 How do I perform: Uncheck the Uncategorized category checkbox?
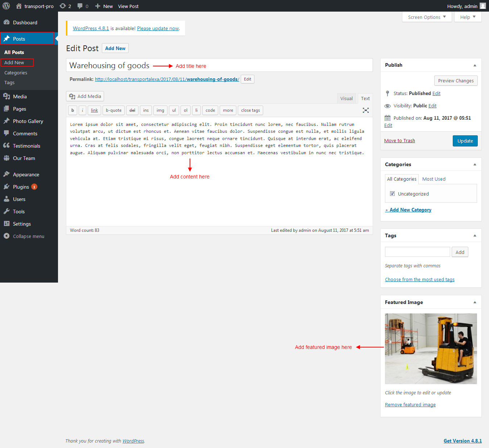[x=392, y=194]
